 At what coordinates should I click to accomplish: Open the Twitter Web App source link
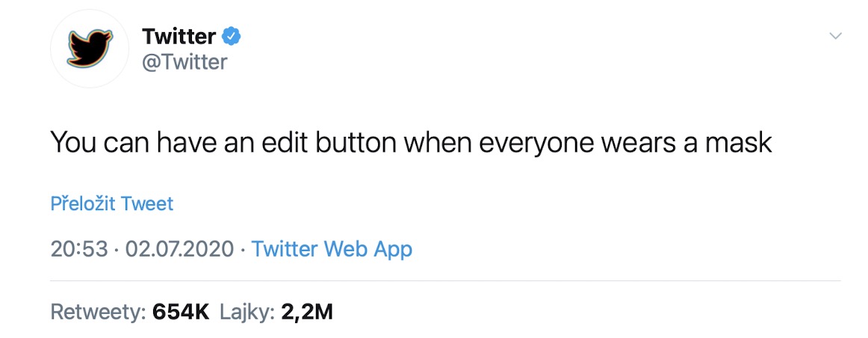click(x=332, y=249)
